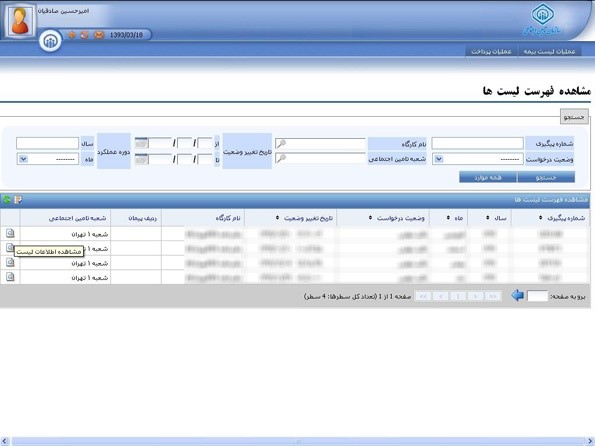The image size is (595, 446).
Task: View list details icon in first row
Action: [10, 233]
